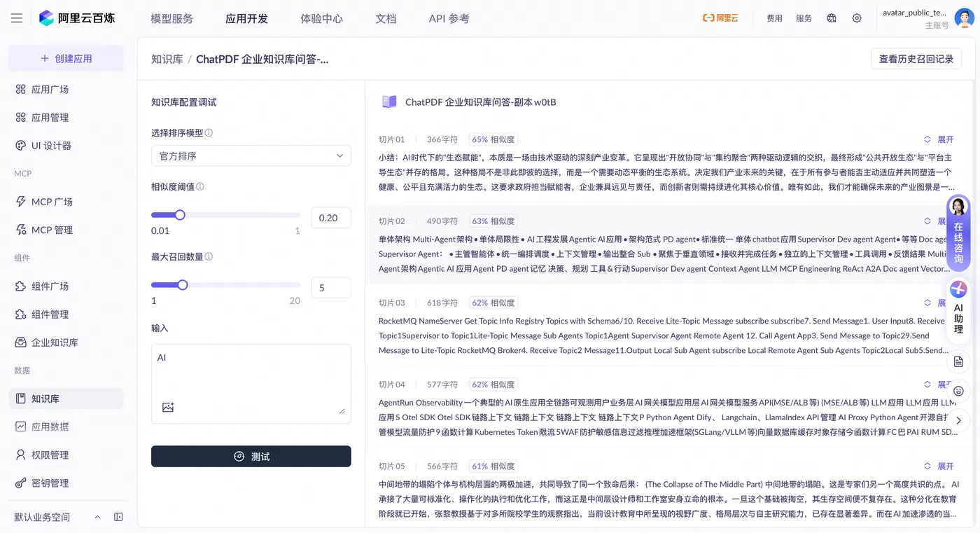Image resolution: width=980 pixels, height=533 pixels.
Task: Click the 65% 相似度 badge on 切片 01
Action: click(492, 139)
